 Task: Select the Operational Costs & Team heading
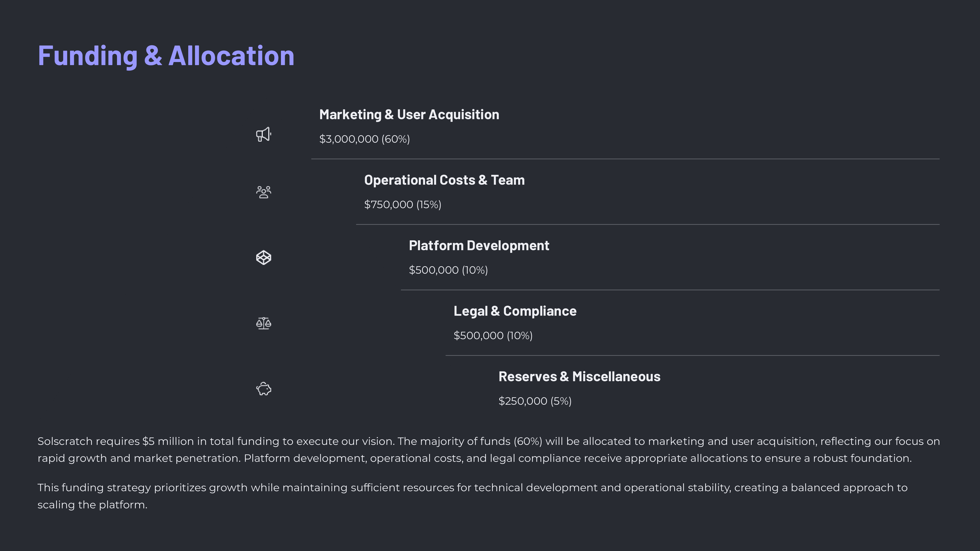click(x=444, y=180)
